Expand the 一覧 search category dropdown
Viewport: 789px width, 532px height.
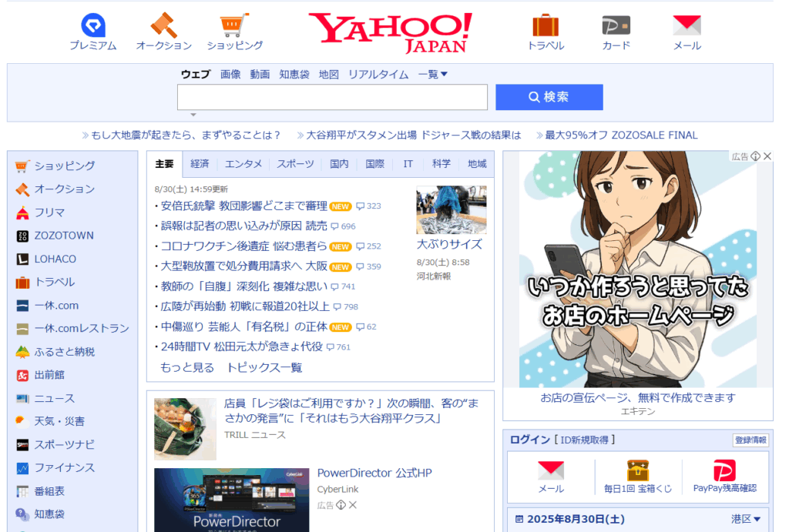point(433,74)
